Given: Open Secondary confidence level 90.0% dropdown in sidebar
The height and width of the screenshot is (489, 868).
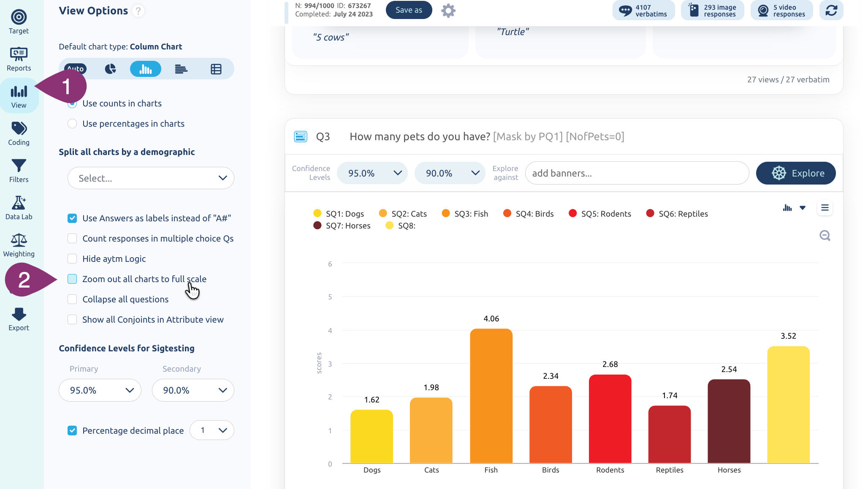Looking at the screenshot, I should click(x=193, y=390).
